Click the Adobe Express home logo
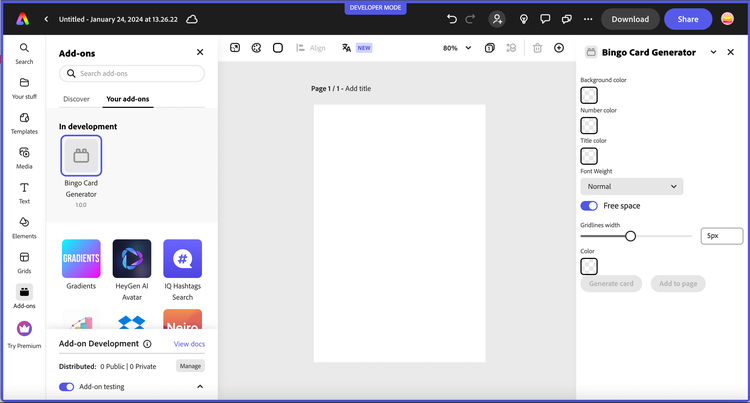Viewport: 750px width, 403px height. [x=22, y=19]
